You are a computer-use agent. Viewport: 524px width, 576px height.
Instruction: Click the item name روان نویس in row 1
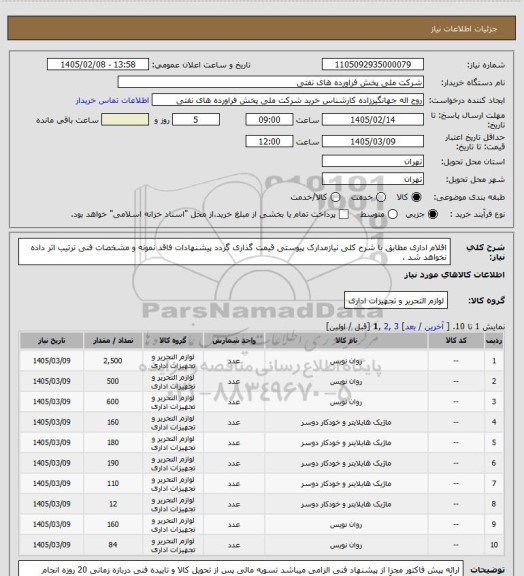pyautogui.click(x=346, y=361)
